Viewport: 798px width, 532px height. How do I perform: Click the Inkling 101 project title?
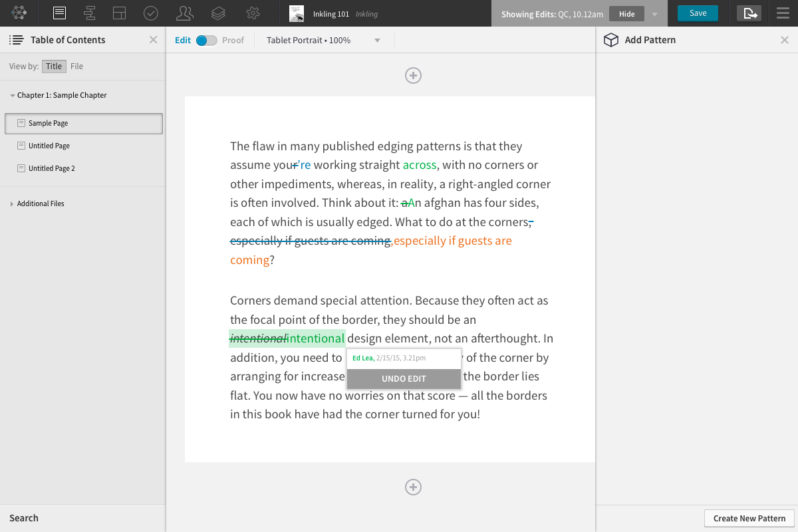point(331,14)
